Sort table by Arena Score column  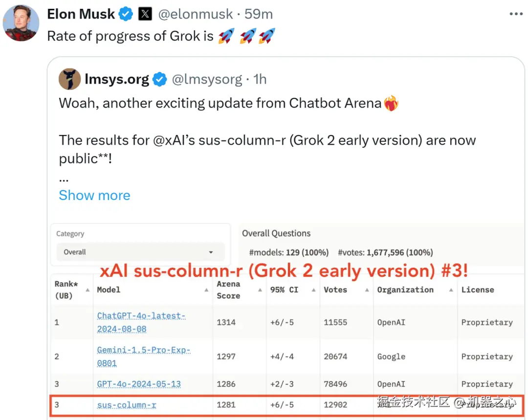pos(260,290)
